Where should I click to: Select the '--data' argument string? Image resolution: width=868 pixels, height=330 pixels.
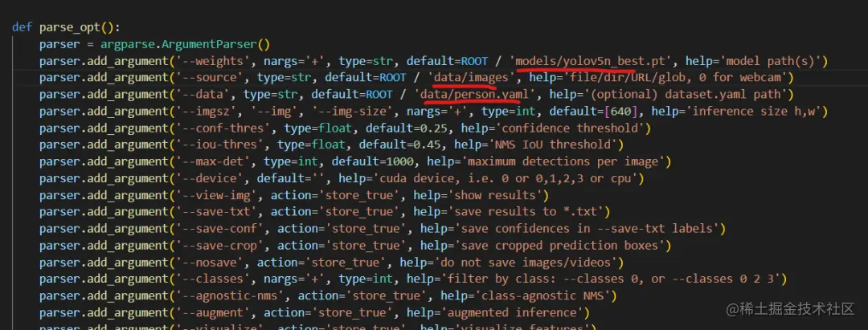point(203,95)
